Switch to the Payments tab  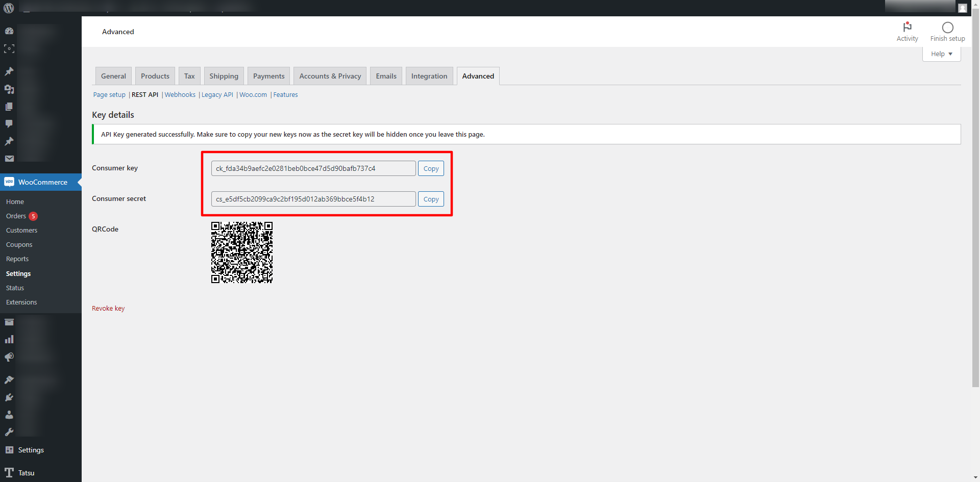click(x=268, y=76)
